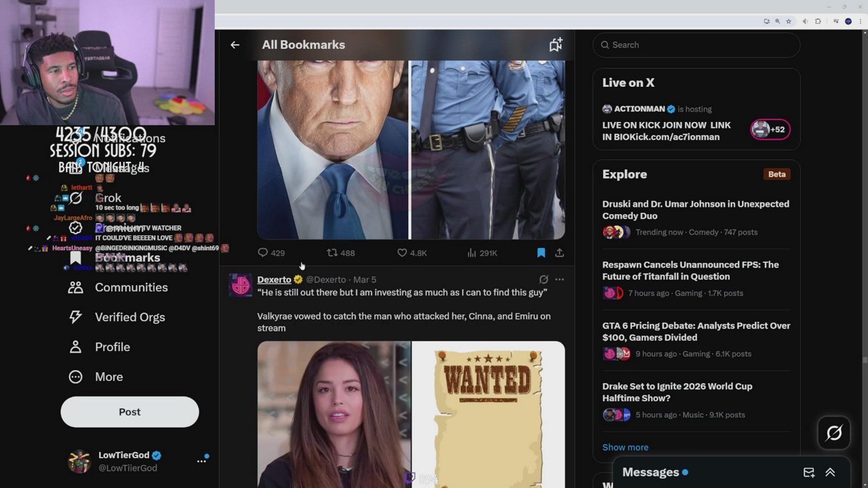Open the browser extensions puzzle icon
The width and height of the screenshot is (868, 488).
click(x=818, y=21)
